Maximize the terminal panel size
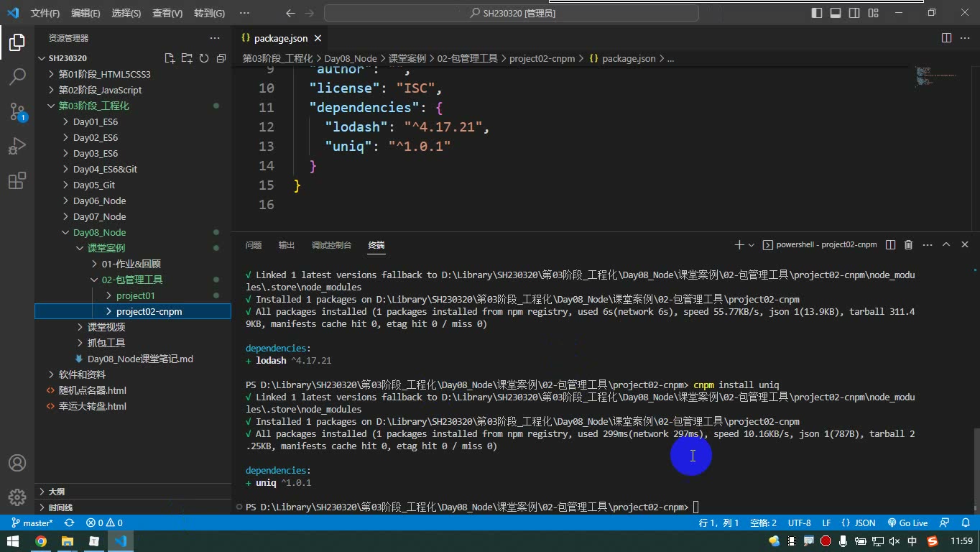980x552 pixels. point(946,244)
